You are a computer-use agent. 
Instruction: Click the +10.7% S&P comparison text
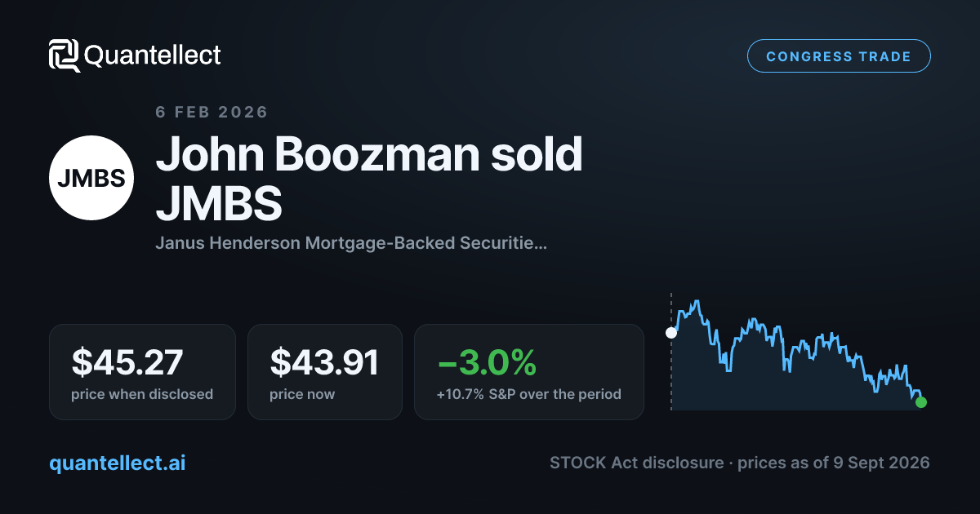[x=529, y=394]
